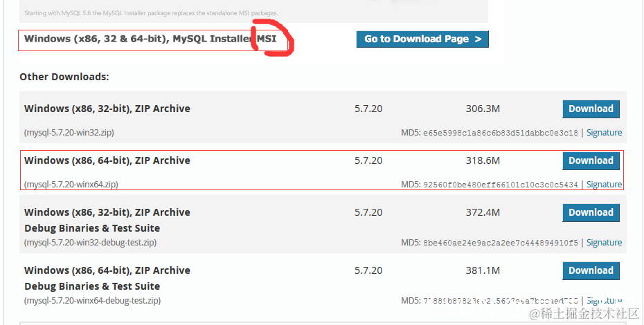Select MD5 hash 8be460ae24e9ac2a2ee7c444894910f5
Screen dimensions: 644x325
pos(500,243)
